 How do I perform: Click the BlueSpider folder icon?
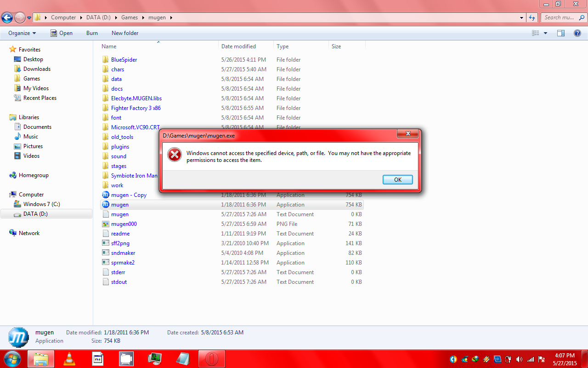coord(106,60)
